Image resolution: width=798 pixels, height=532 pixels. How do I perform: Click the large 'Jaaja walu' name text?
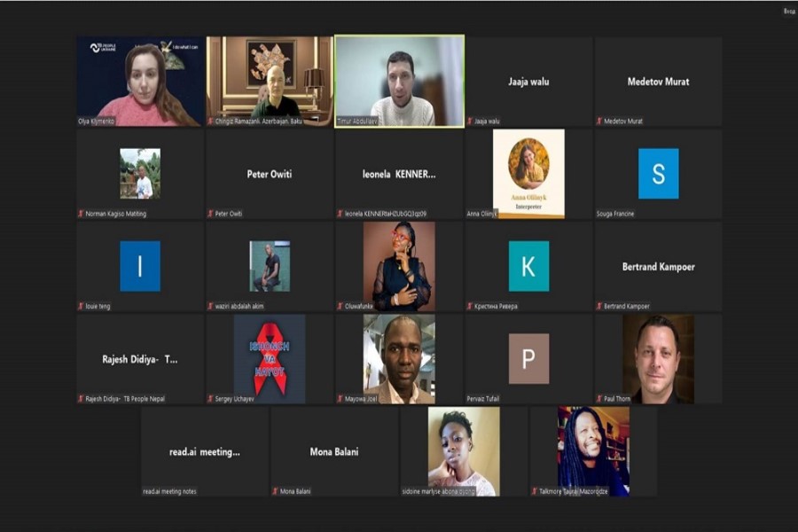tap(528, 82)
